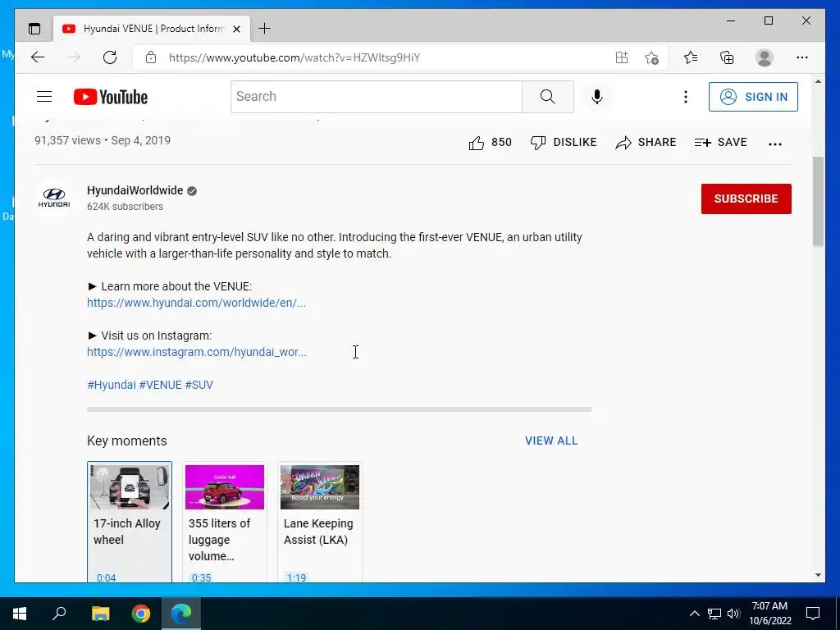Share the video

point(646,143)
